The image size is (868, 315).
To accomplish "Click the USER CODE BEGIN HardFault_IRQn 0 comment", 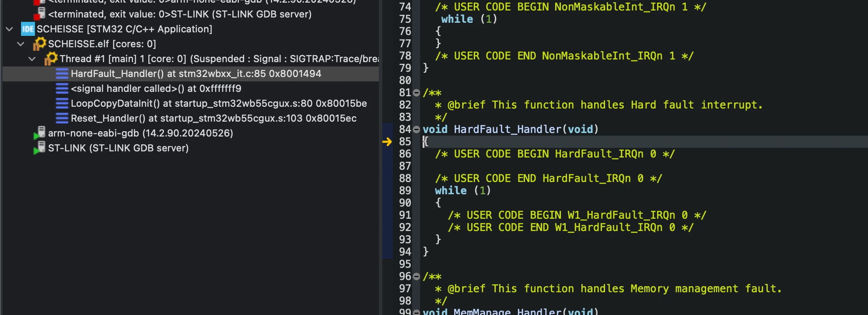I will coord(555,154).
